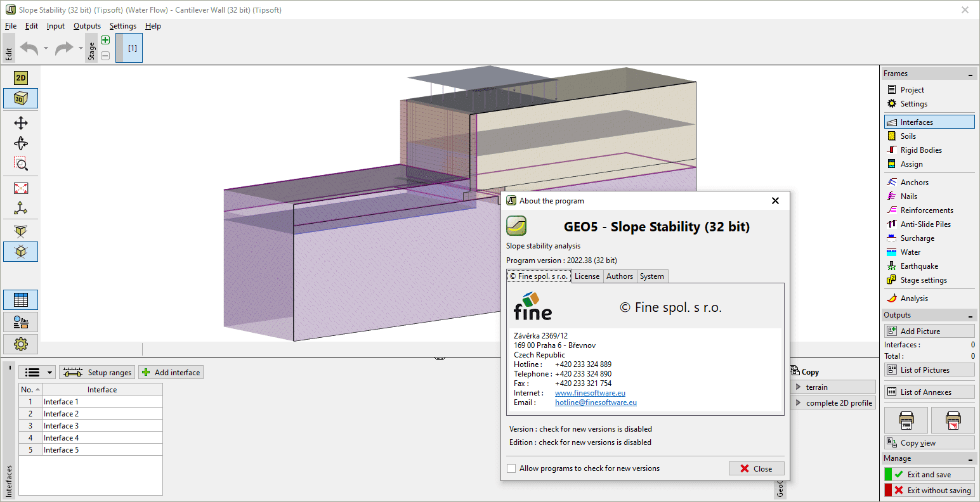Screen dimensions: 980x502
Task: Open the www.finesoftware.eu link
Action: point(590,393)
